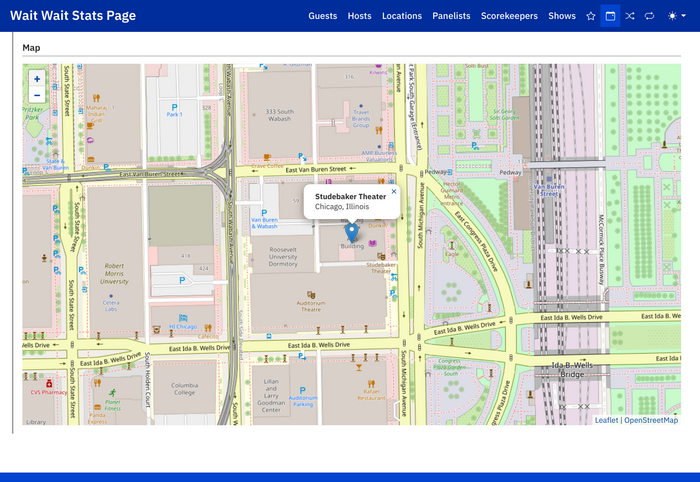This screenshot has height=482, width=700.
Task: Open the Guests page
Action: (322, 16)
